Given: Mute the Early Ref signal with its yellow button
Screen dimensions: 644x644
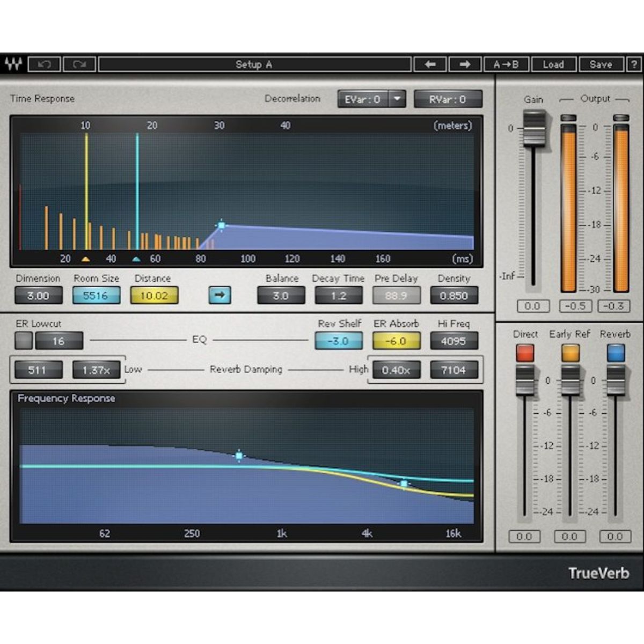Looking at the screenshot, I should (569, 353).
